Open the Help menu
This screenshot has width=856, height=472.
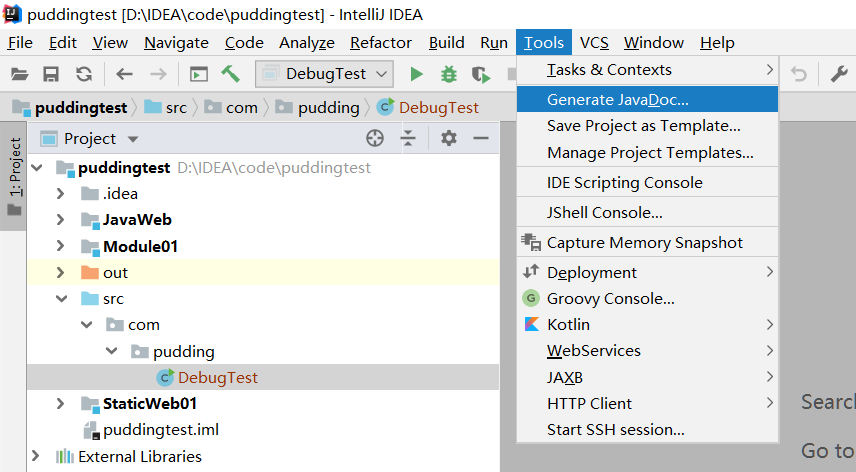[717, 43]
